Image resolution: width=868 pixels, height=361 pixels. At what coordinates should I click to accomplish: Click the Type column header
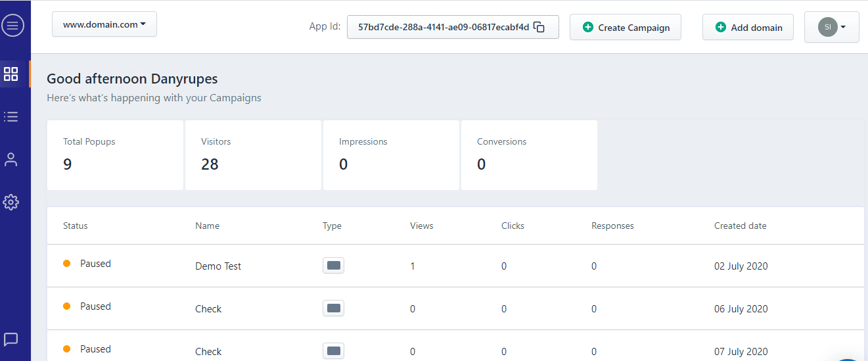coord(332,226)
